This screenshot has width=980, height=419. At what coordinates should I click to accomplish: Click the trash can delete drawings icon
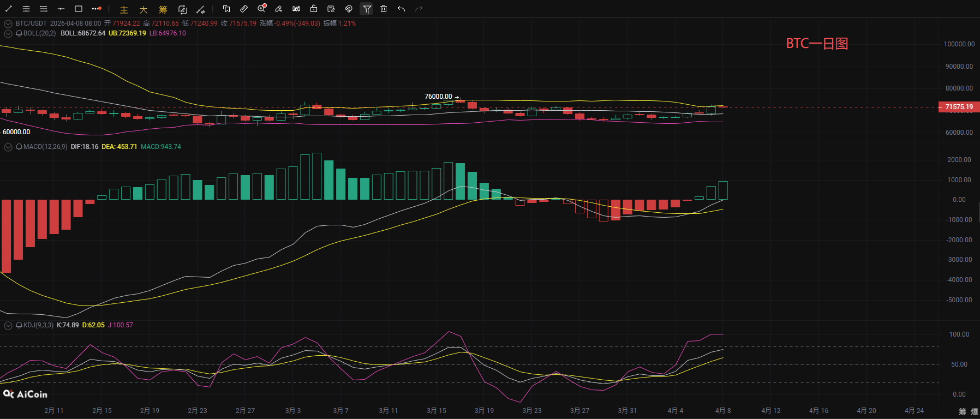pyautogui.click(x=384, y=9)
